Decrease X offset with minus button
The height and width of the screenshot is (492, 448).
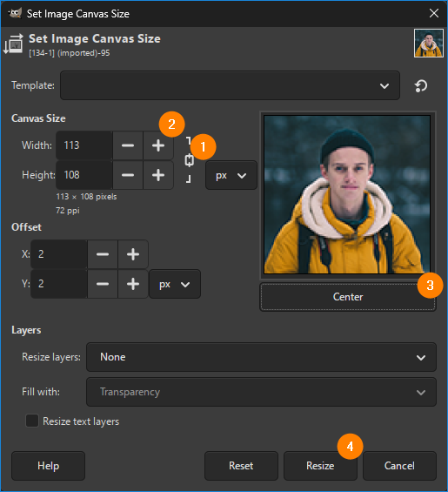[103, 254]
